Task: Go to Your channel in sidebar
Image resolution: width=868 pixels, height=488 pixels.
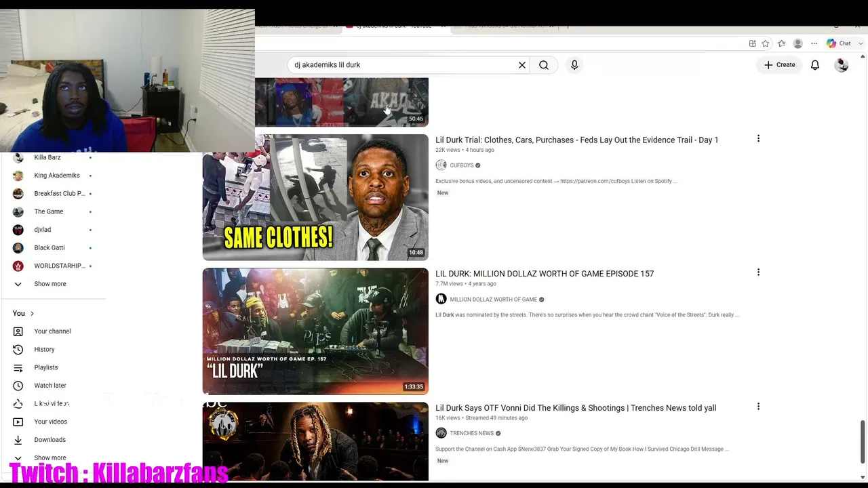Action: click(53, 331)
